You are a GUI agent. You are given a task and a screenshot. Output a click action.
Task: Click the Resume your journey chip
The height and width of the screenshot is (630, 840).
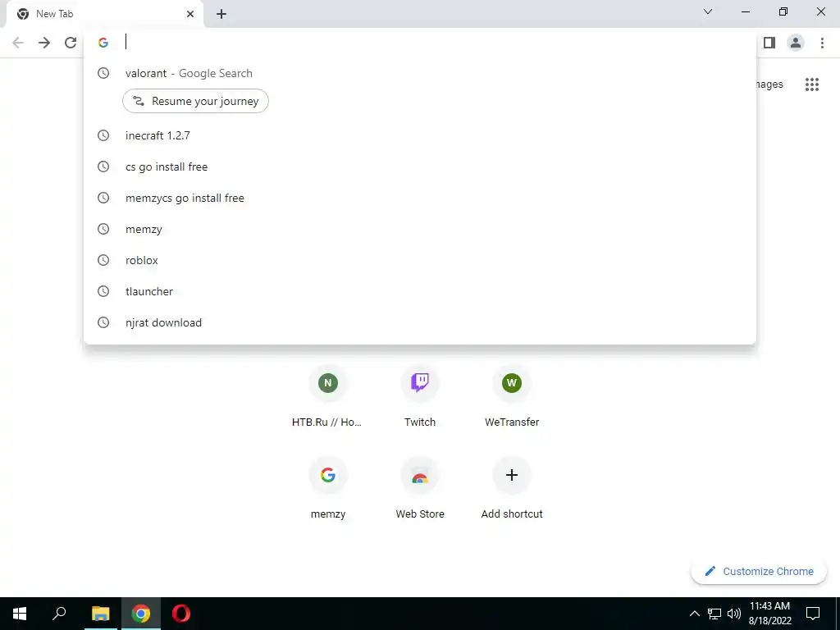click(x=195, y=101)
